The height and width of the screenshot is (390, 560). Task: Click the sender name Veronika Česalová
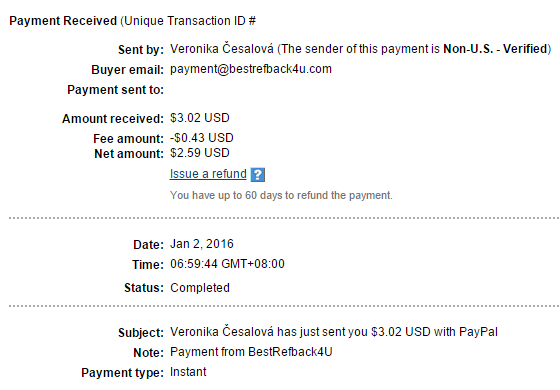click(222, 49)
